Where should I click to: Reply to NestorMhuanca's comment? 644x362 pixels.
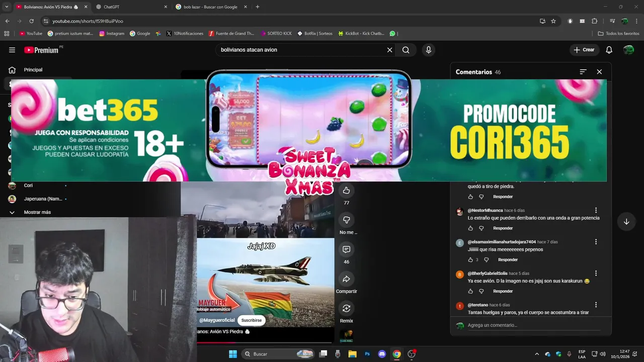[503, 228]
